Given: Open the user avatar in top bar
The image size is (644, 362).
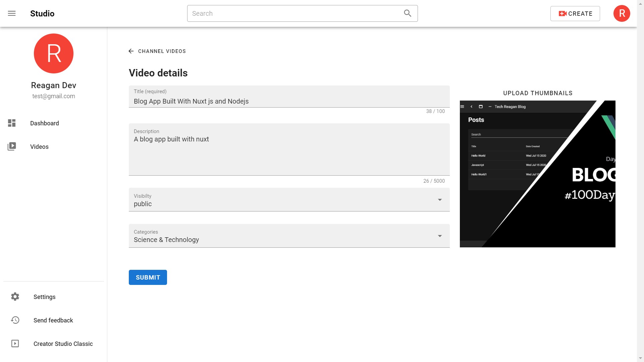Looking at the screenshot, I should pyautogui.click(x=622, y=13).
